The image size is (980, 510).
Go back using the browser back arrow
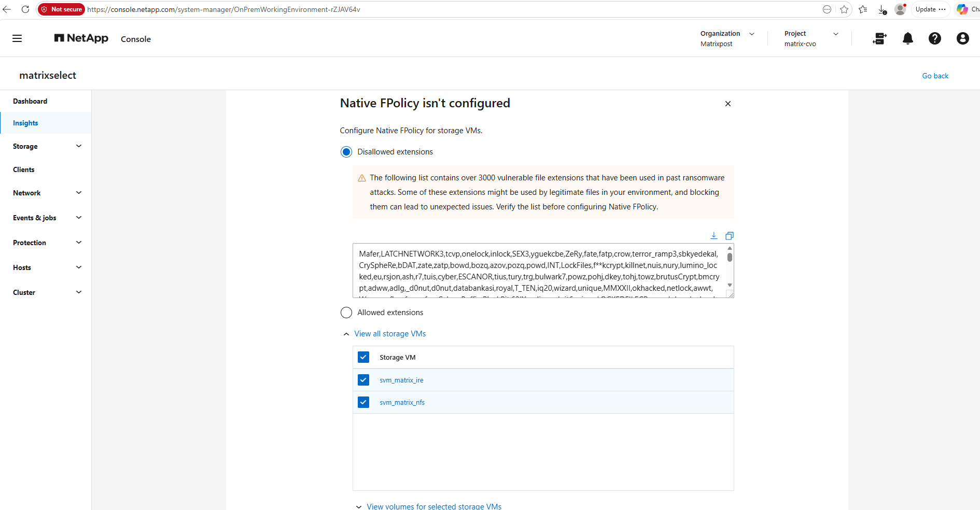7,9
